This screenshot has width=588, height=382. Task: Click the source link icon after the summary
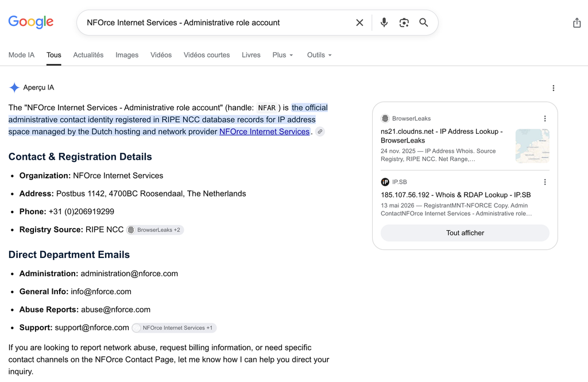point(320,132)
